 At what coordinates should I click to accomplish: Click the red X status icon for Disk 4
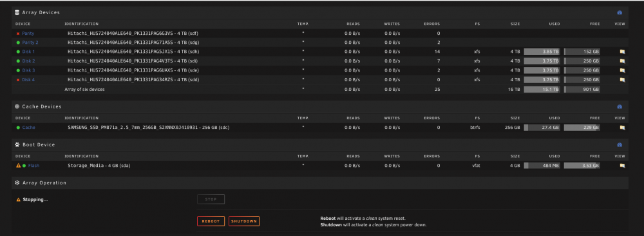(x=17, y=80)
